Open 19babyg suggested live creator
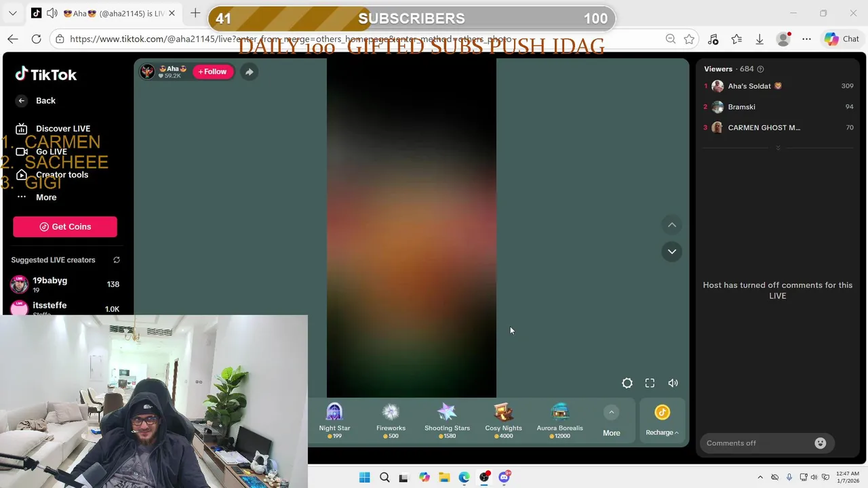This screenshot has width=868, height=488. tap(65, 284)
